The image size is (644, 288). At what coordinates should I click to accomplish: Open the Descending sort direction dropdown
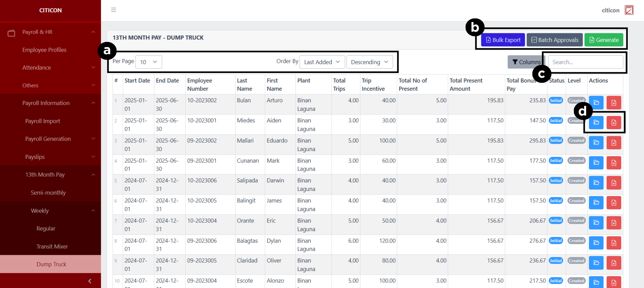369,62
